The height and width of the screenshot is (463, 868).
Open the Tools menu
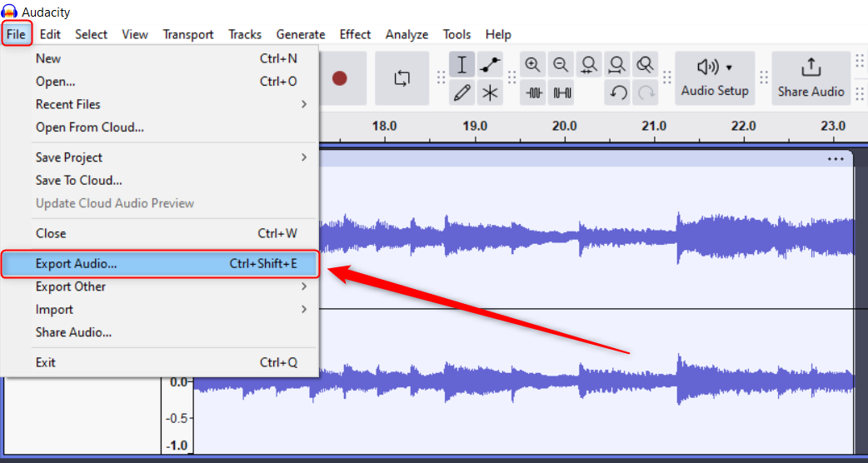tap(456, 34)
